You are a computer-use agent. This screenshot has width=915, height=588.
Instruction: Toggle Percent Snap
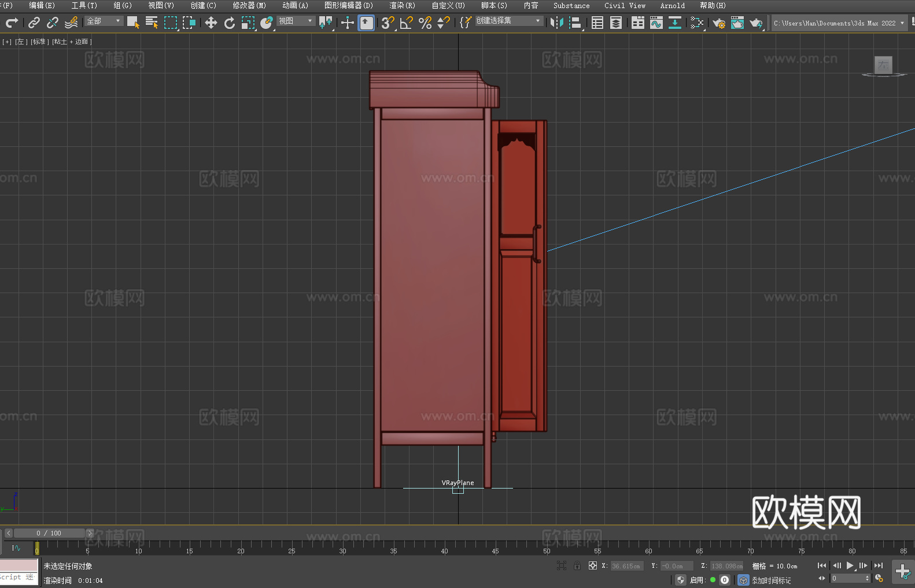(x=425, y=23)
